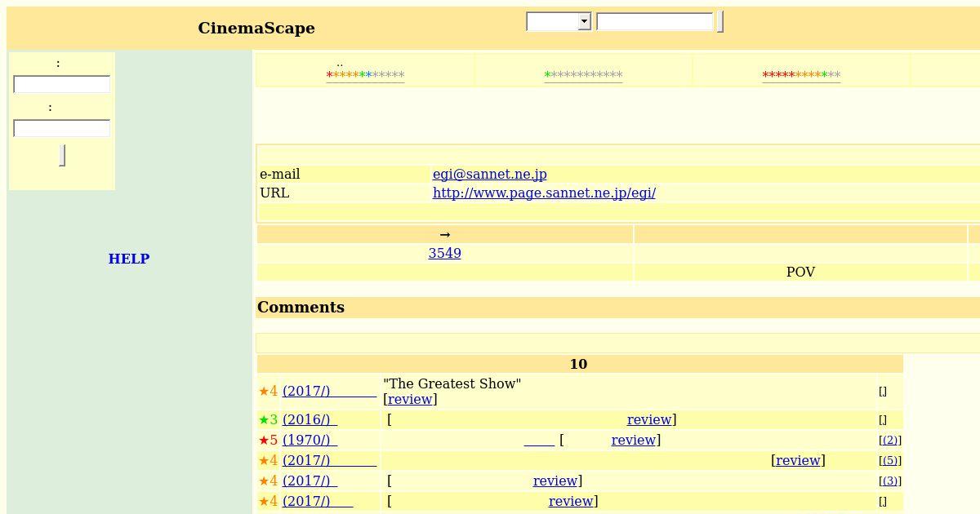
Task: Click the CinemaScape site title
Action: 256,28
